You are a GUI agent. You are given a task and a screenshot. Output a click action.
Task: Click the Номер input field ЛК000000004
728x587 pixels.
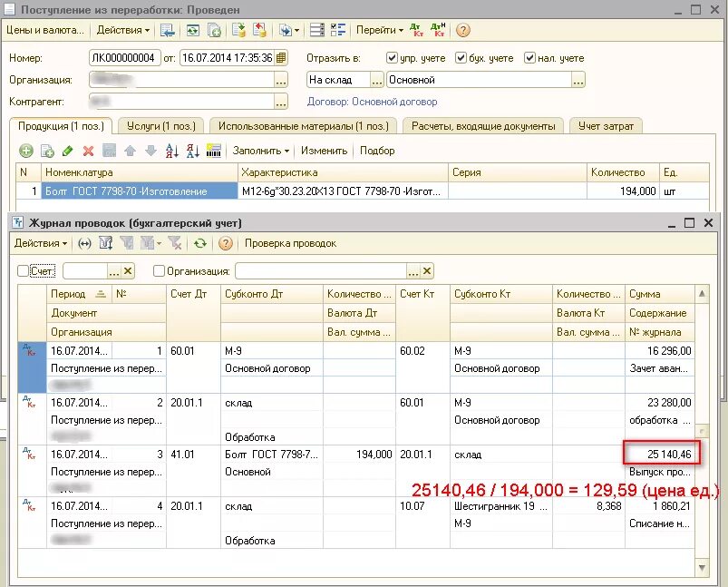[x=124, y=58]
